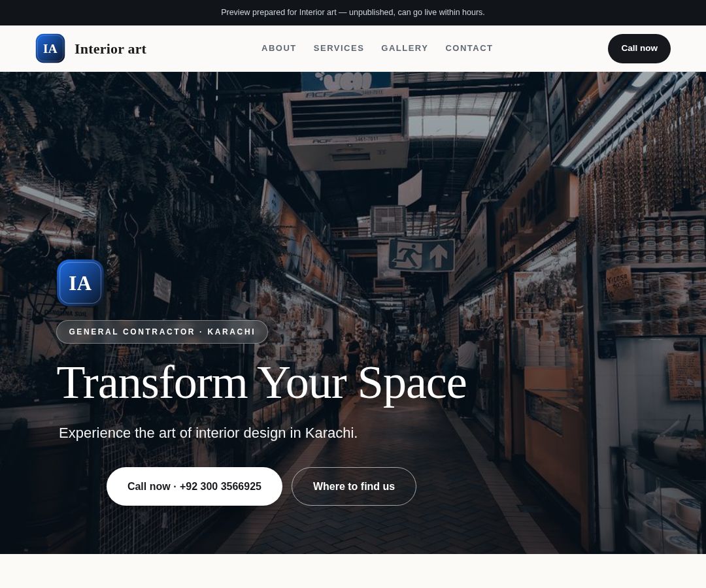Select Contact in the navigation

tap(469, 48)
